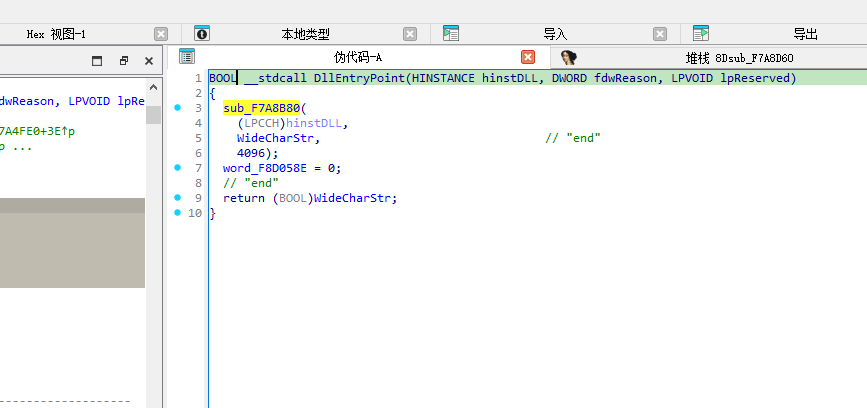This screenshot has height=408, width=867.
Task: Close the left docked panel
Action: 149,61
